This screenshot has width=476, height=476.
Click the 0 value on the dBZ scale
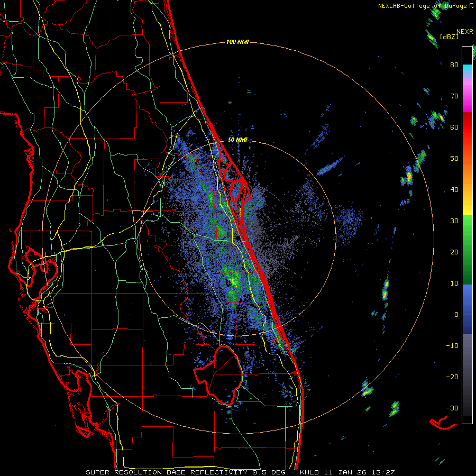[456, 315]
